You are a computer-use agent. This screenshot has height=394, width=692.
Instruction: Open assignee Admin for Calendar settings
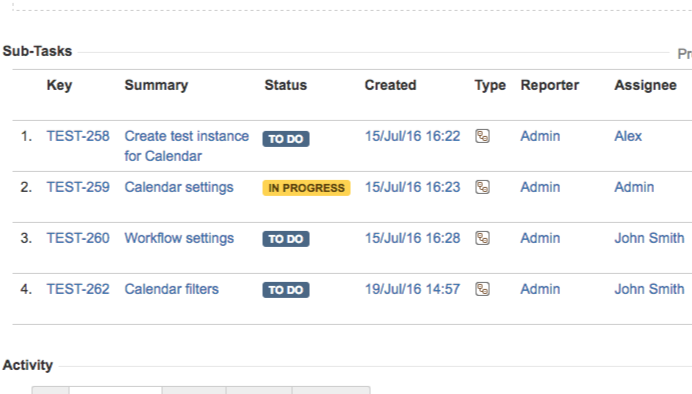tap(634, 187)
